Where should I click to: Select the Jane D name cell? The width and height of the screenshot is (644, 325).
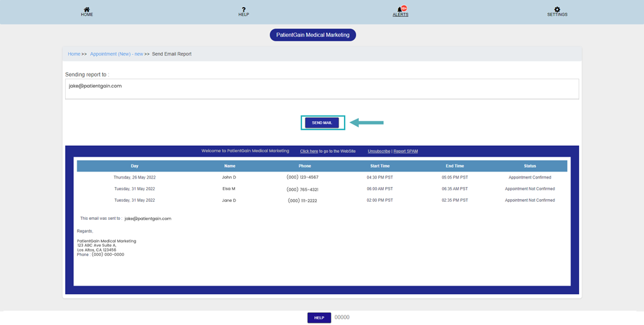229,201
